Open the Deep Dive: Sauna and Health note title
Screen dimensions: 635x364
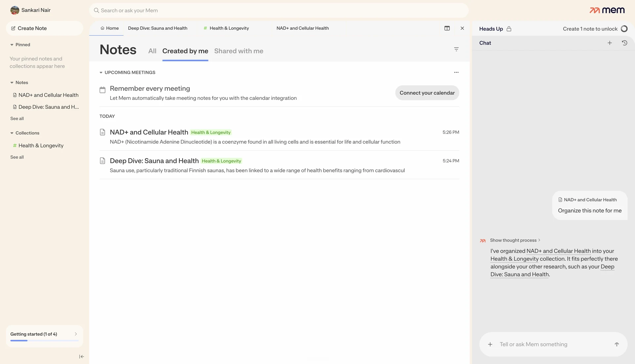(x=154, y=161)
